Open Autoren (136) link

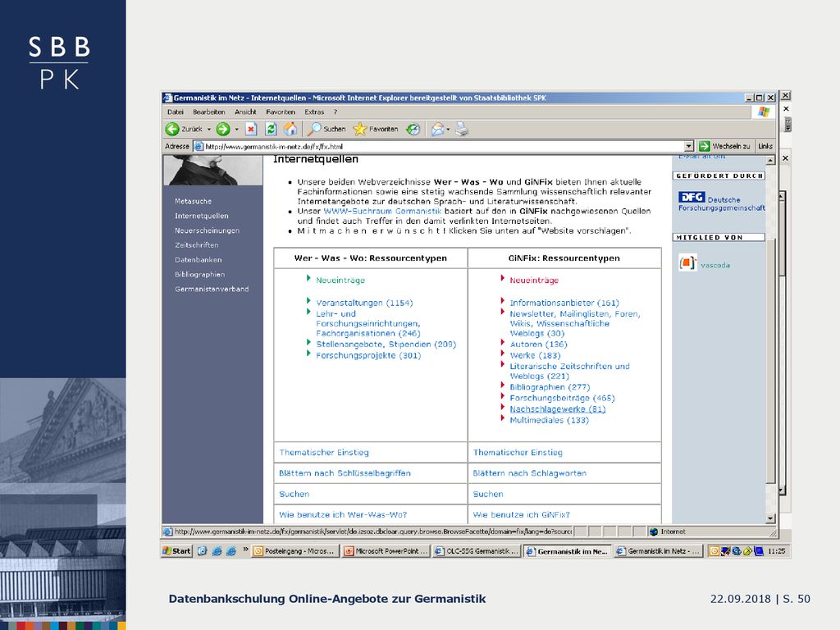538,344
